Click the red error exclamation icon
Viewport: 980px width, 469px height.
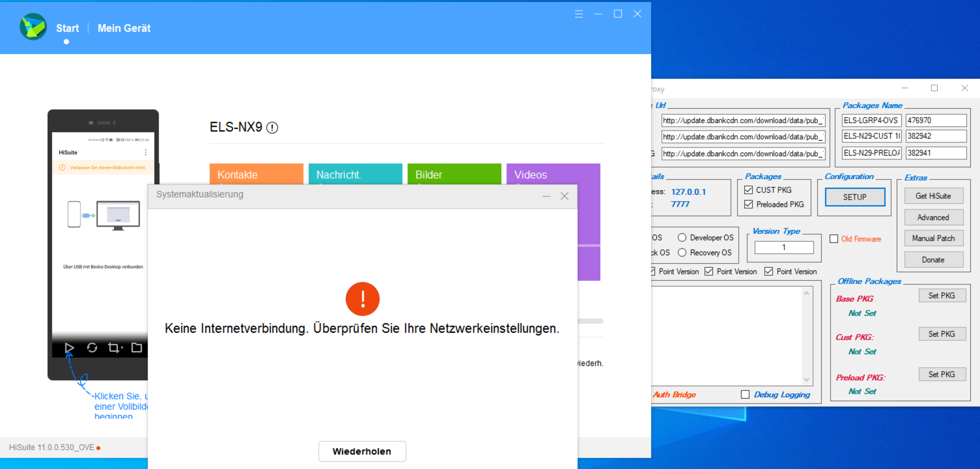362,299
